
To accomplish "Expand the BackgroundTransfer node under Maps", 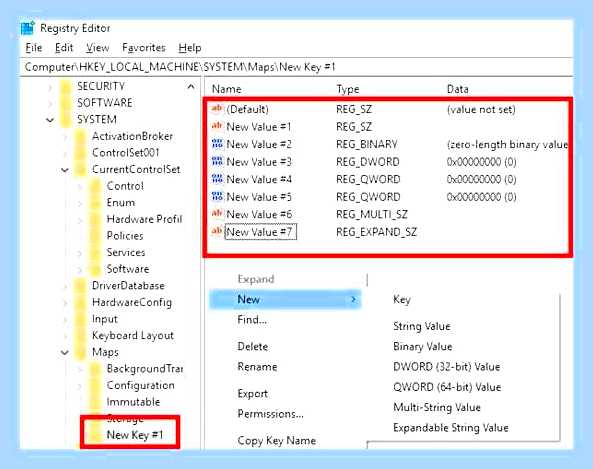I will (80, 369).
